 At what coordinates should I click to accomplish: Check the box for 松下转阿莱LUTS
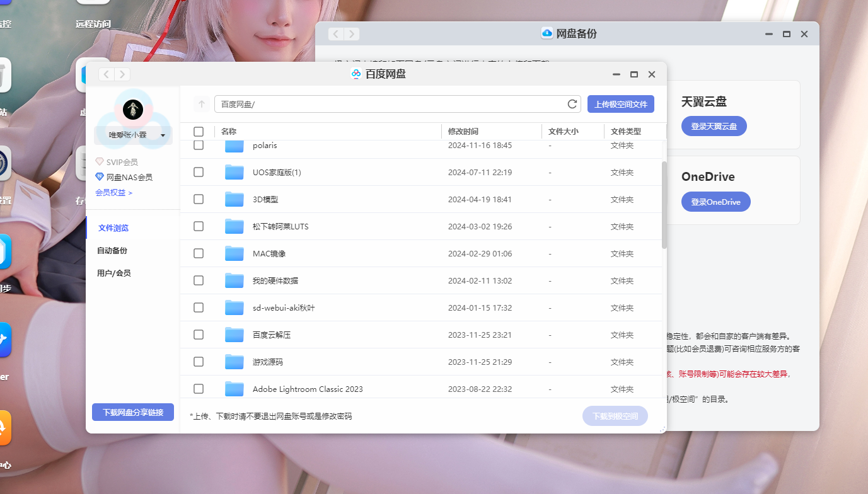[x=199, y=226]
